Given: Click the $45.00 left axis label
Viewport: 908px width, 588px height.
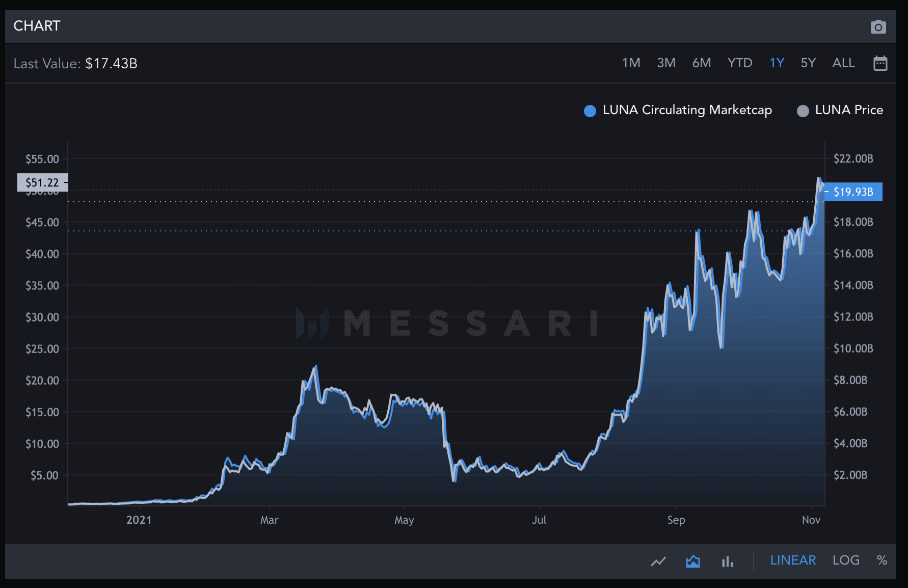Looking at the screenshot, I should pos(42,222).
